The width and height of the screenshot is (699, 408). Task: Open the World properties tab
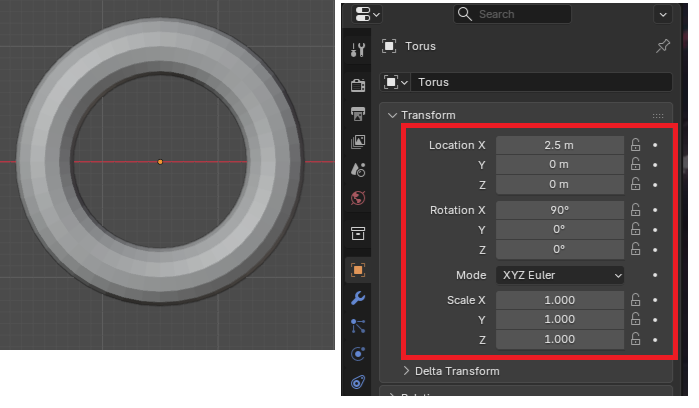click(358, 198)
